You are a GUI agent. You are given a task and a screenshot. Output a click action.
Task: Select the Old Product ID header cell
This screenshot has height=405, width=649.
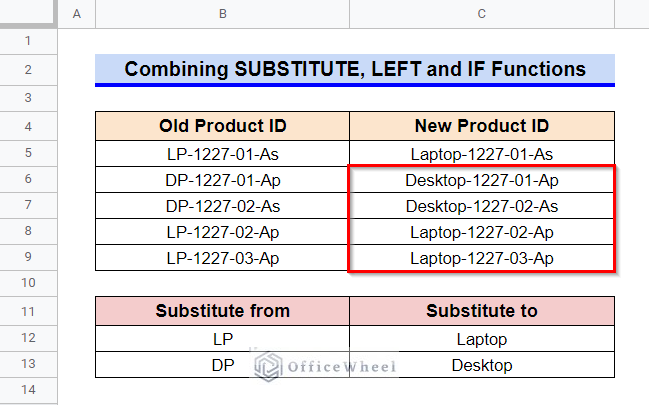[x=222, y=126]
